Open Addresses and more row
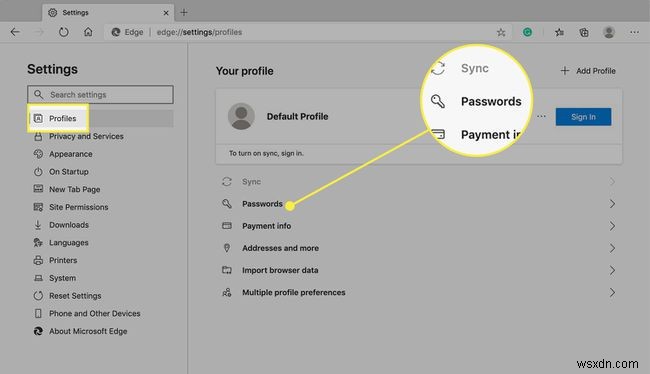This screenshot has height=374, width=650. 419,248
